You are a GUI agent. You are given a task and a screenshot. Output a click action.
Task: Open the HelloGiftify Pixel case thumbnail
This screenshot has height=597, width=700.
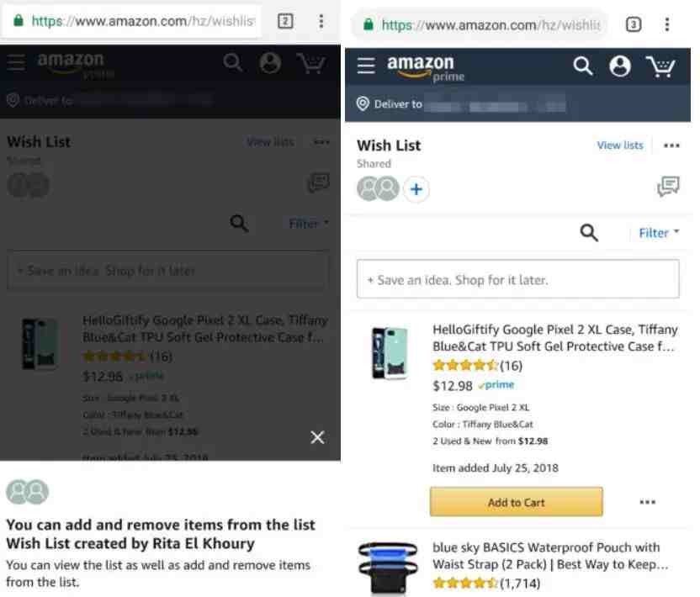(390, 353)
